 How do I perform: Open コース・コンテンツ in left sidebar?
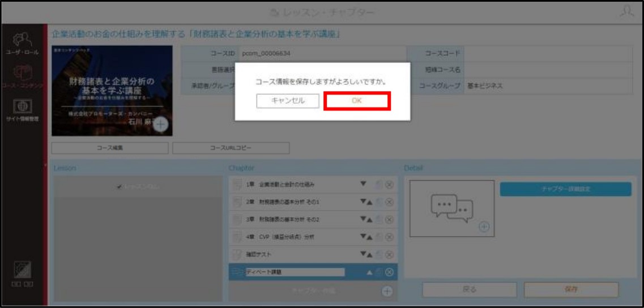[x=22, y=76]
